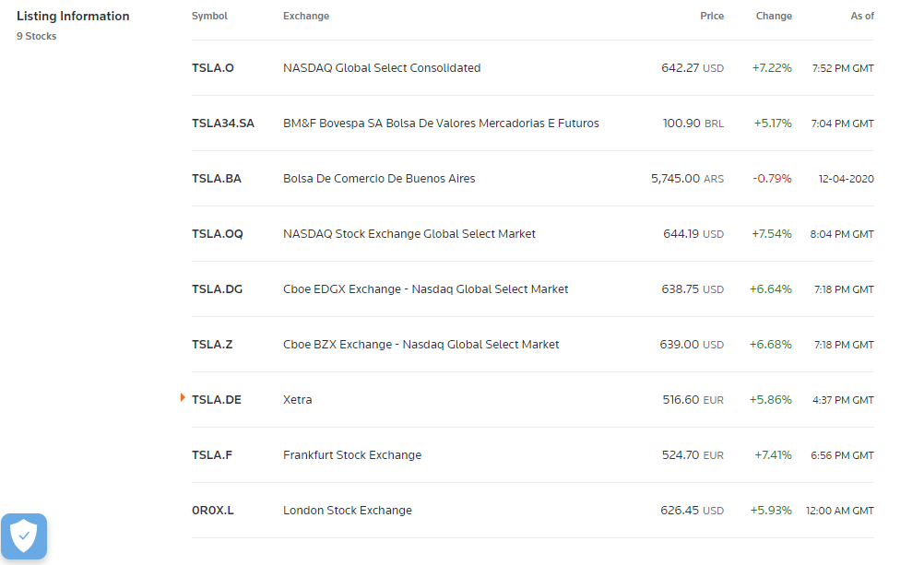This screenshot has height=565, width=924.
Task: Sort by the Change column header
Action: (x=774, y=16)
